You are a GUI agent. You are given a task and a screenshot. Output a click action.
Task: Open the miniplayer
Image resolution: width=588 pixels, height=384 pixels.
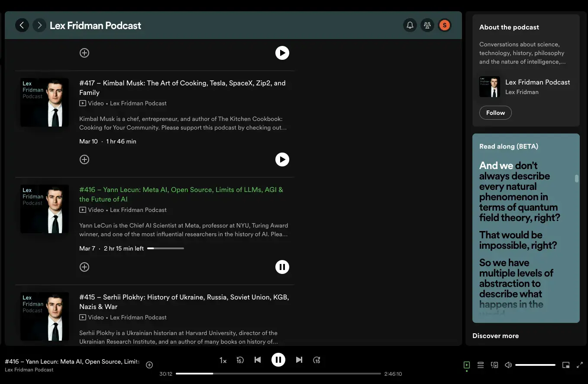tap(566, 364)
